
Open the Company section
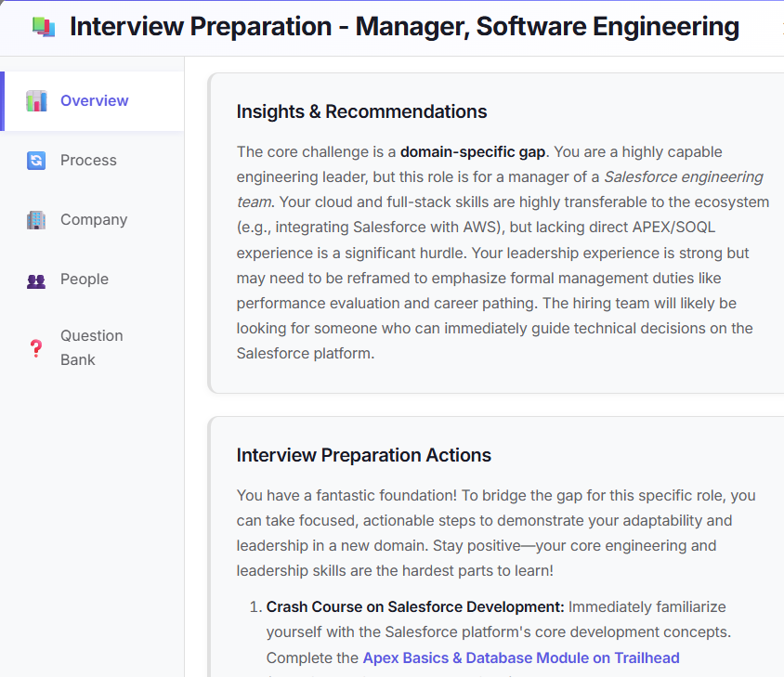click(x=93, y=219)
